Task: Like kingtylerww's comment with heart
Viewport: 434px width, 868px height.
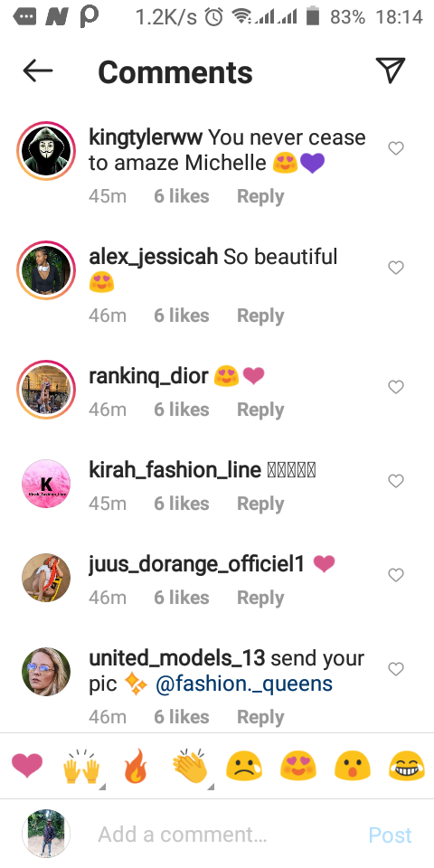Action: pyautogui.click(x=396, y=148)
